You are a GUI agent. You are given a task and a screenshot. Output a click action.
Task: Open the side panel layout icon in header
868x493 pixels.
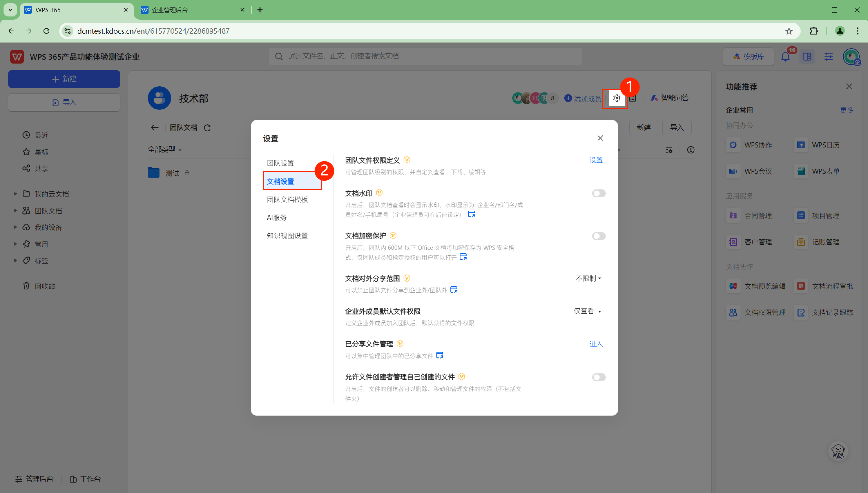[807, 56]
